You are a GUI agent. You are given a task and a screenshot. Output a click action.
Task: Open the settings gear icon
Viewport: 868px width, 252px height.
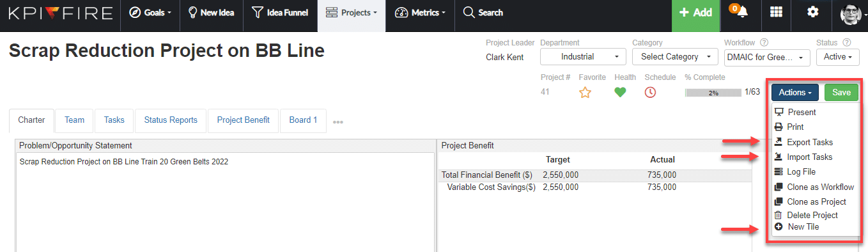tap(812, 12)
